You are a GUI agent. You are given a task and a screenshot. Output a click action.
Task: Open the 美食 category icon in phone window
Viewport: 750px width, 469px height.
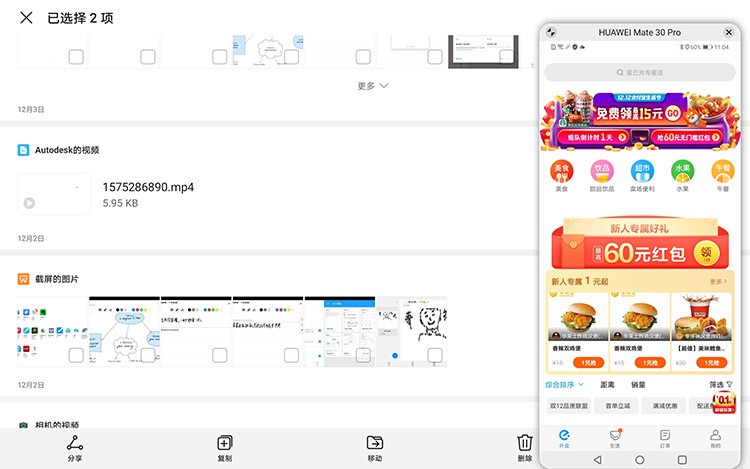click(562, 171)
